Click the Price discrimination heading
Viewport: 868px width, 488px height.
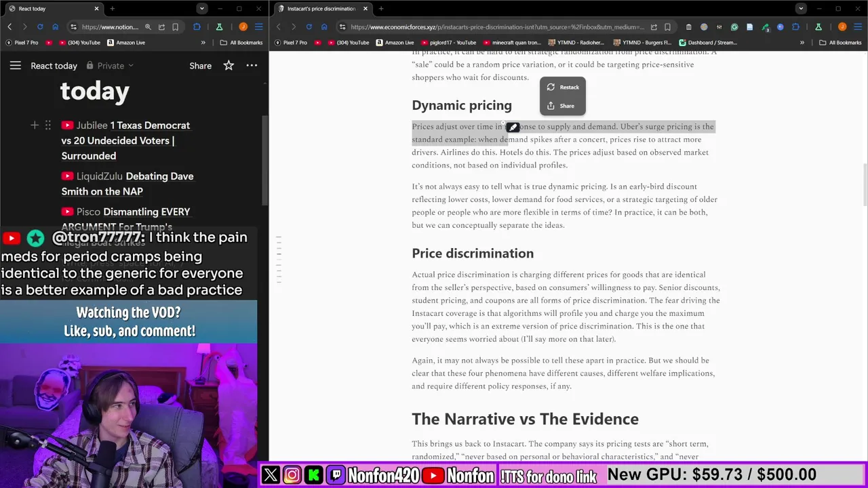point(473,253)
